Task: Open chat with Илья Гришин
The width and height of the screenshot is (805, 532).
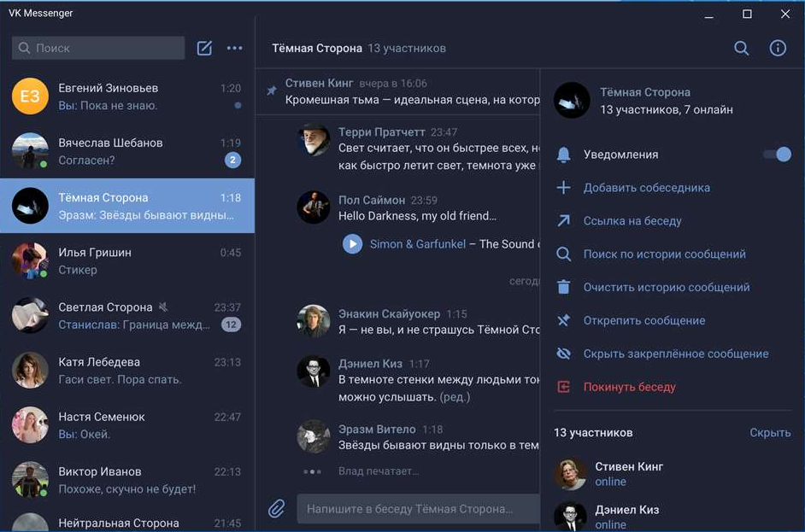Action: pyautogui.click(x=127, y=261)
